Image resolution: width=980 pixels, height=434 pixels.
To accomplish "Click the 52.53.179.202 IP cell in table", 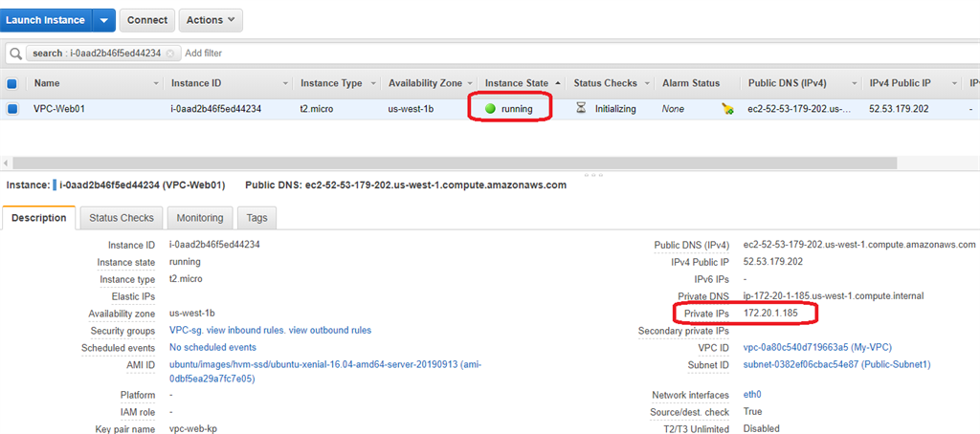I will point(899,109).
